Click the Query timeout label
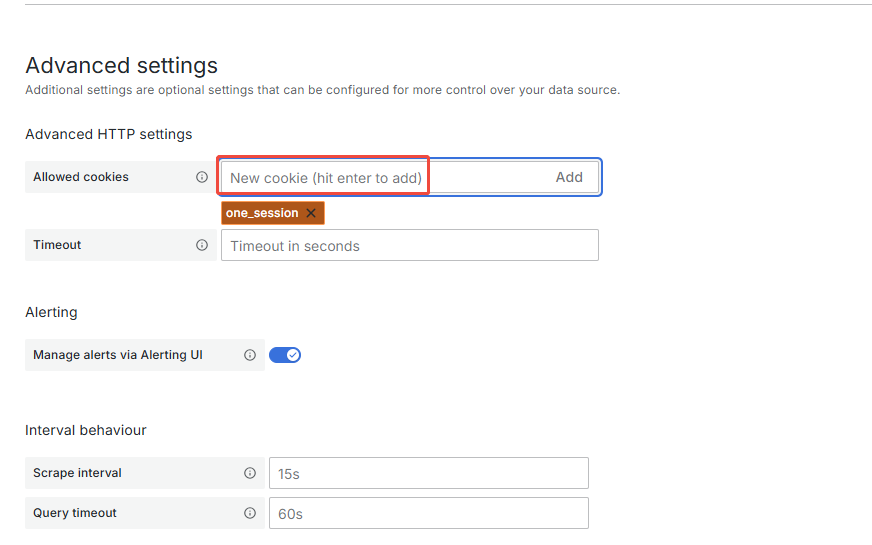872x545 pixels. coord(75,513)
